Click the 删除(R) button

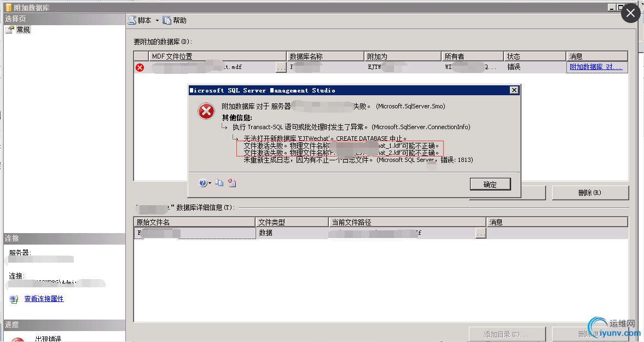[590, 193]
